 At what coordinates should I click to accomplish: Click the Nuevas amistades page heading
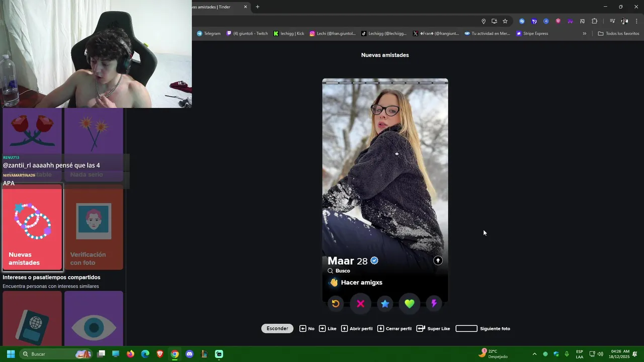(385, 55)
